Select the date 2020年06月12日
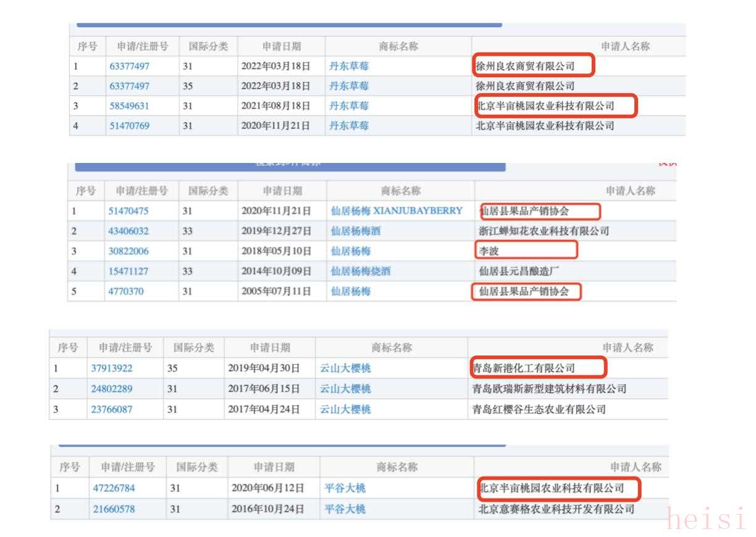Viewport: 756px width, 537px height. [268, 488]
